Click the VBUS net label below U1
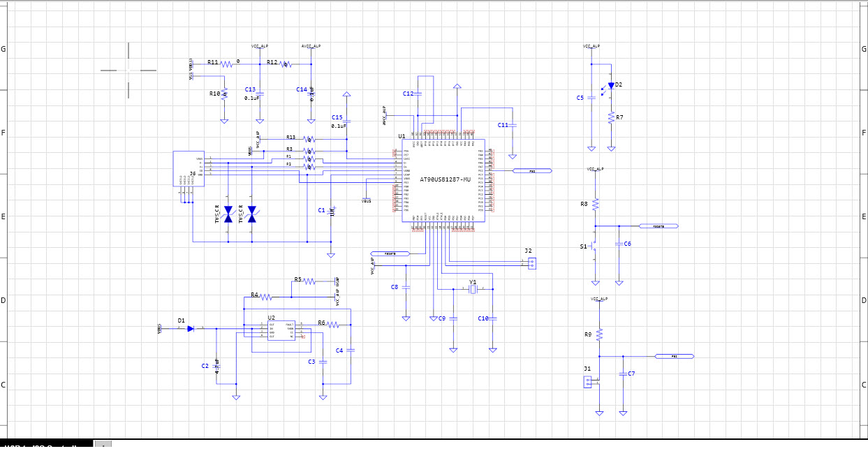This screenshot has width=868, height=458. coord(367,201)
